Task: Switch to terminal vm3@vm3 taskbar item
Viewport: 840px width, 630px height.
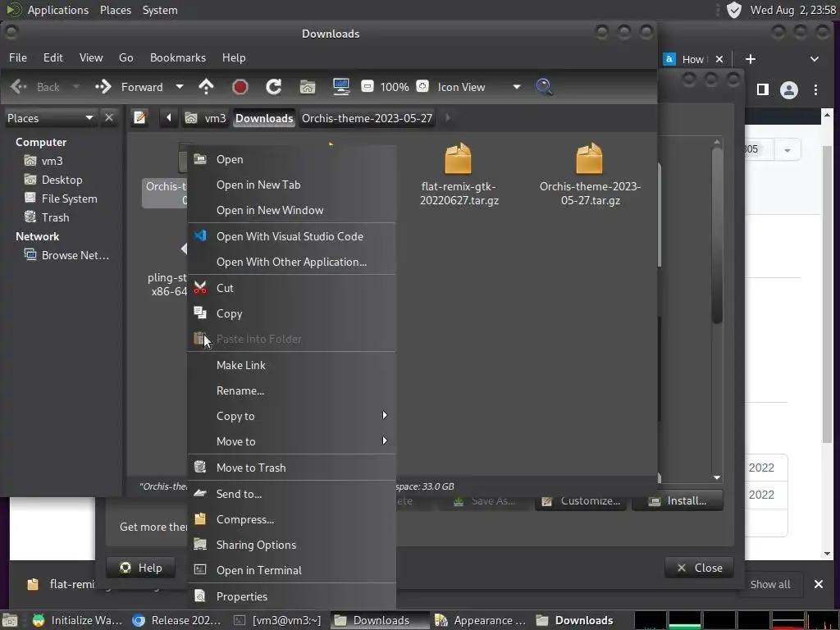Action: pyautogui.click(x=279, y=620)
